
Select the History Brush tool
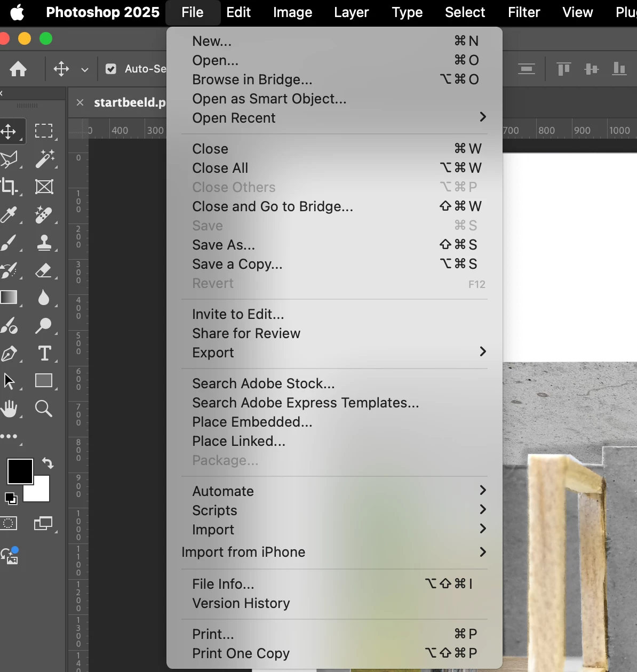click(x=9, y=270)
